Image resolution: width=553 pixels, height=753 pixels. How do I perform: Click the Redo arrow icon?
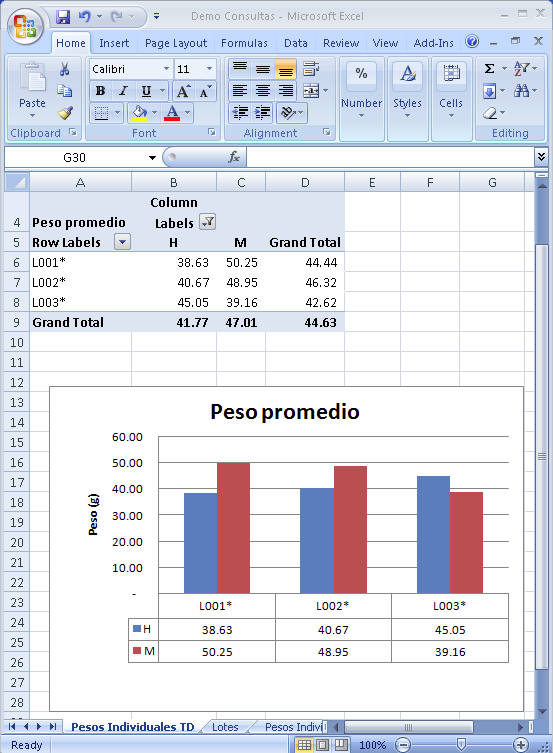click(x=116, y=17)
